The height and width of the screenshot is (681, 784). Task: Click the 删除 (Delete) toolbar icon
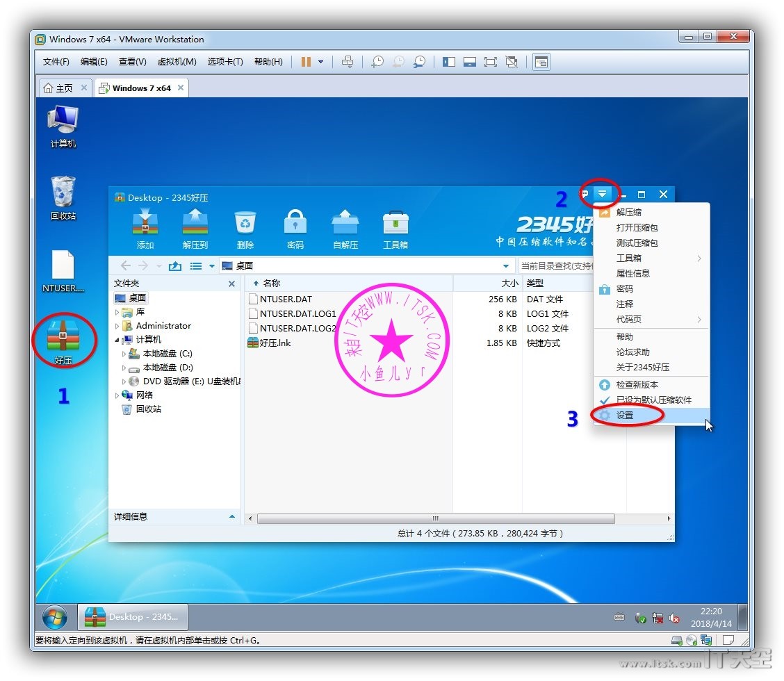click(x=245, y=224)
